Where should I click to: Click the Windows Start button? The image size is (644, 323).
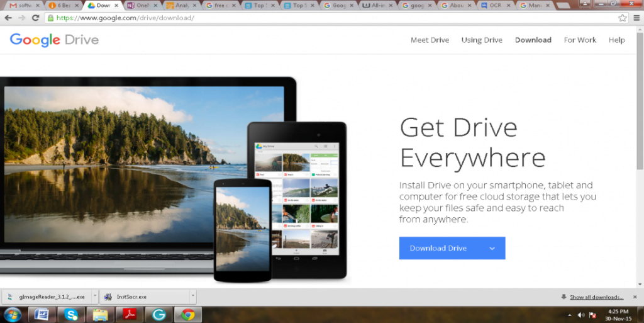[x=12, y=315]
